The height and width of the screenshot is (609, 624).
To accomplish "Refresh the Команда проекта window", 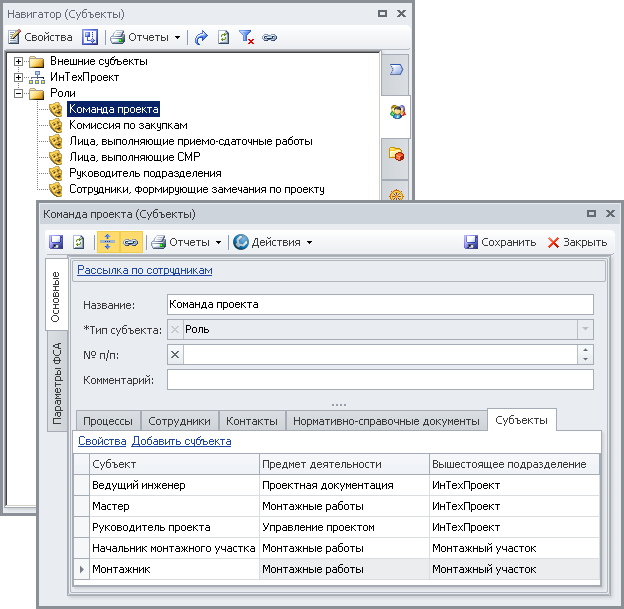I will coord(79,242).
